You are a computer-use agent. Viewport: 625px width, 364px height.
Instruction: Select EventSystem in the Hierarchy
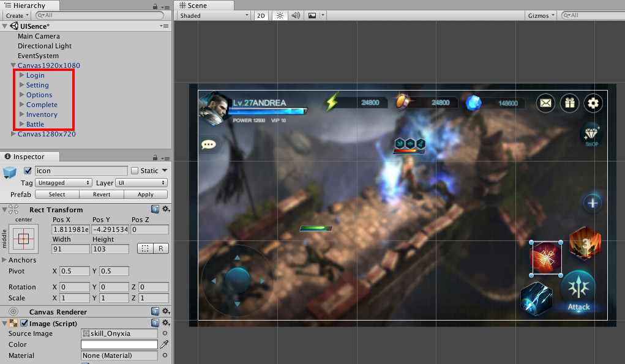(38, 56)
